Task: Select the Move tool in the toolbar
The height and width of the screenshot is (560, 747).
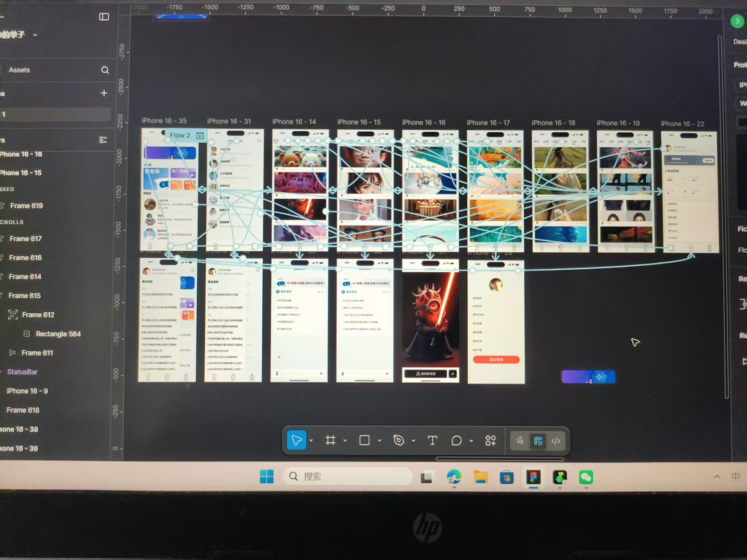Action: 296,440
